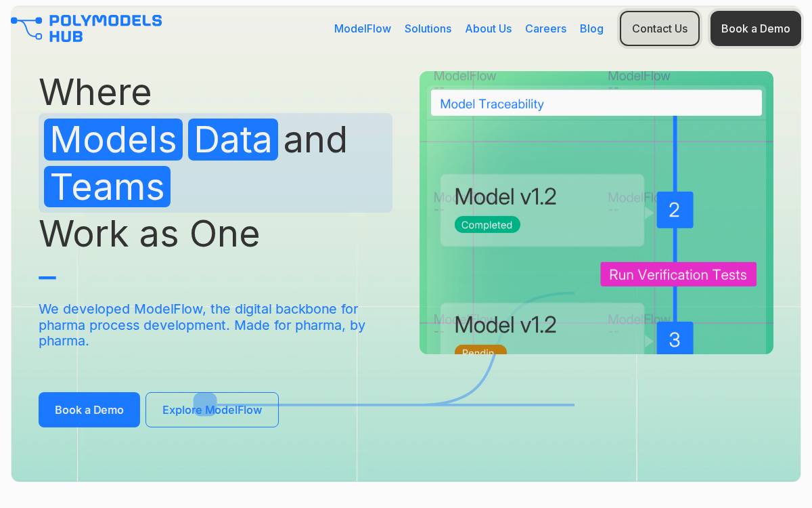Click the Completed status badge

(487, 225)
